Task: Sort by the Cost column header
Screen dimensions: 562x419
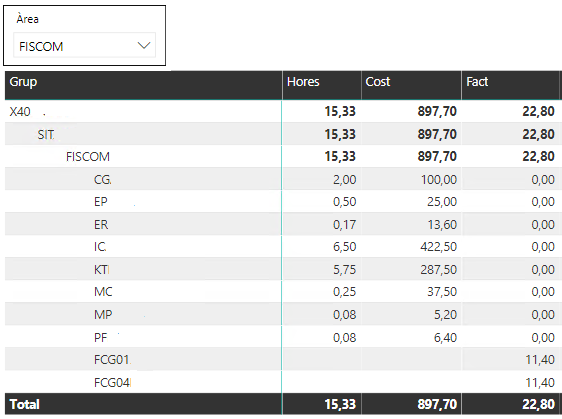Action: [378, 82]
